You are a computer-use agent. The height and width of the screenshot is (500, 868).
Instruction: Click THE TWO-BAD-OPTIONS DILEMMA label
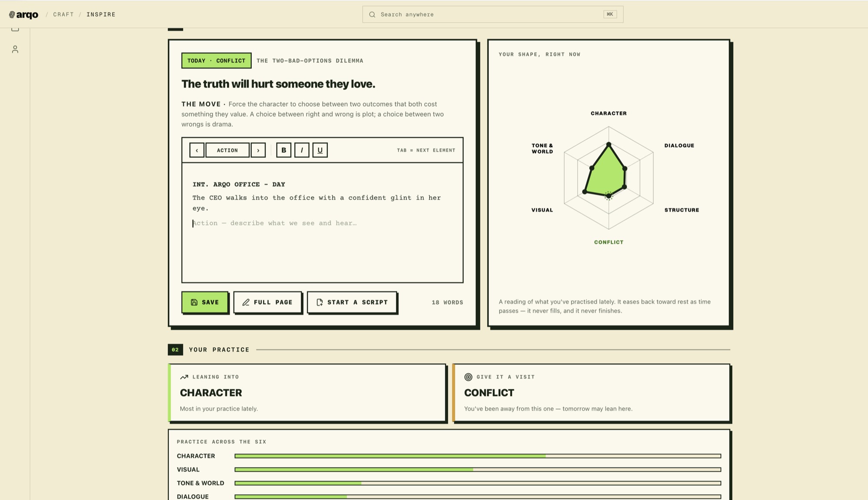click(310, 61)
